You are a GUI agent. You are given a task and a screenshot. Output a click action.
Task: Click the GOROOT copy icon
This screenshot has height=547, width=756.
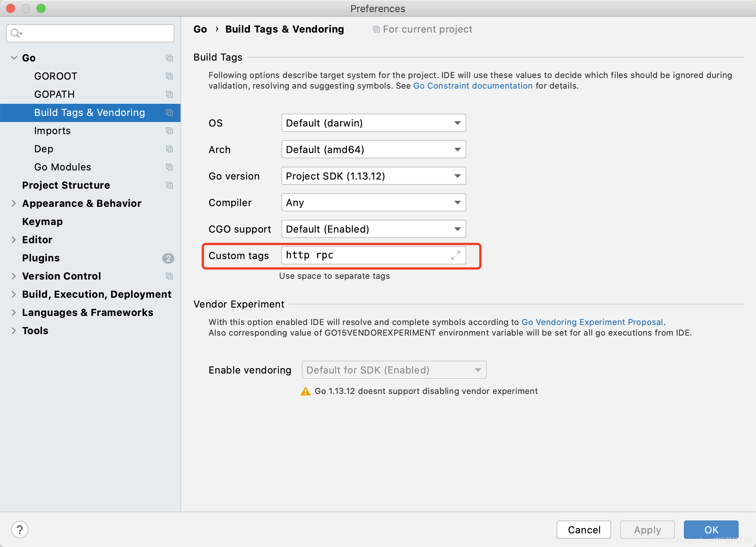pyautogui.click(x=169, y=75)
